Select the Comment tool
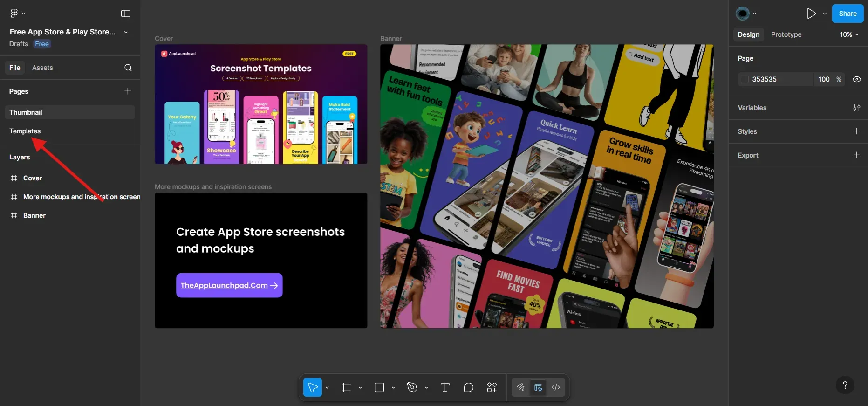This screenshot has width=868, height=406. coord(469,387)
